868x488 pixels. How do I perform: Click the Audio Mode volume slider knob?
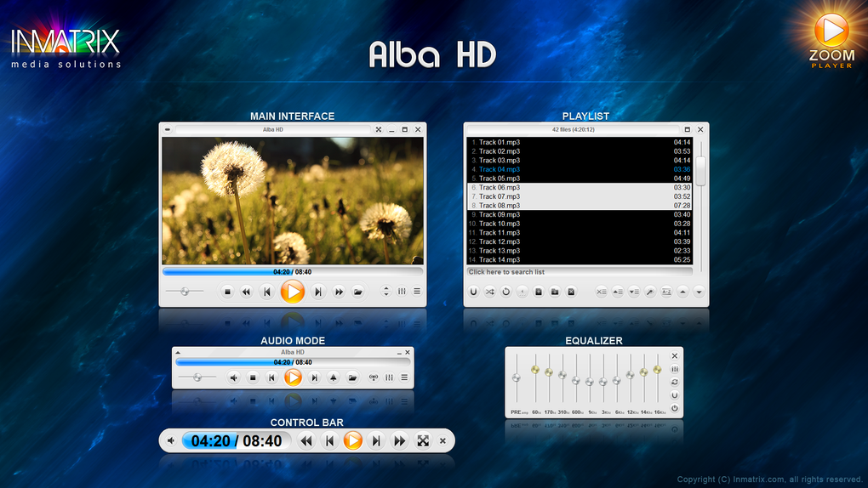(x=197, y=377)
